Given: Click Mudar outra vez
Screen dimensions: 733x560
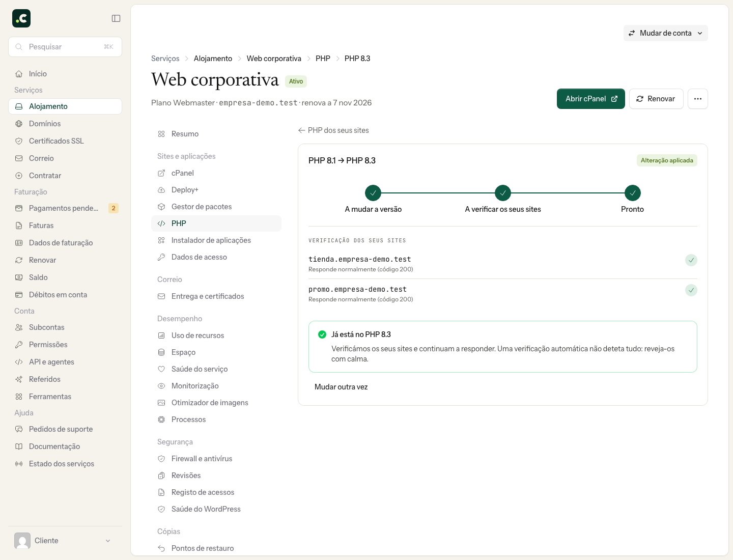Looking at the screenshot, I should [341, 387].
